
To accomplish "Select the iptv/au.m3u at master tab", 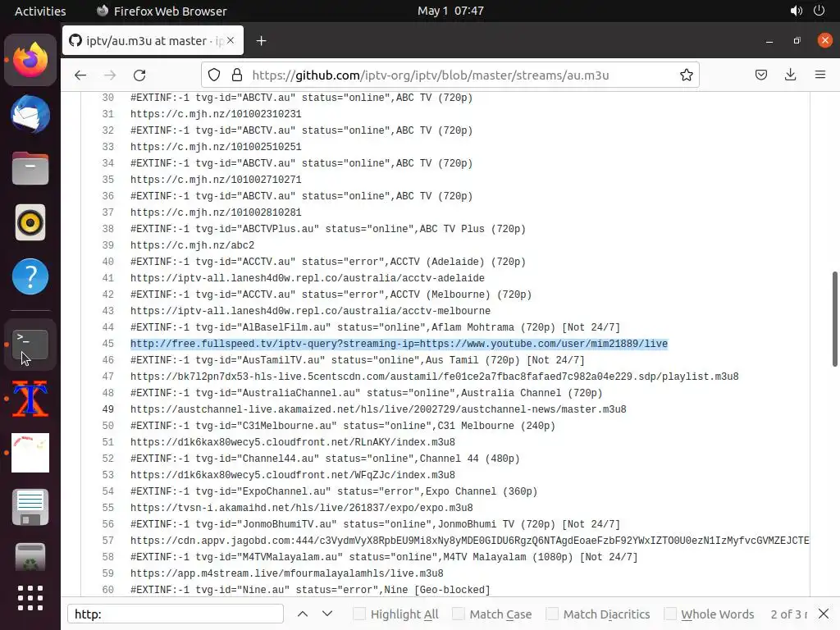I will point(153,41).
